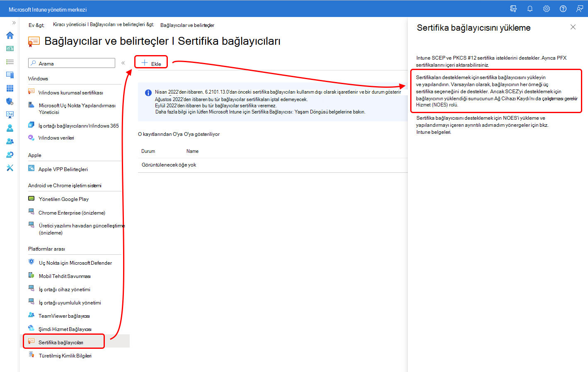The height and width of the screenshot is (372, 588).
Task: Sort by the Durum column header
Action: 148,151
